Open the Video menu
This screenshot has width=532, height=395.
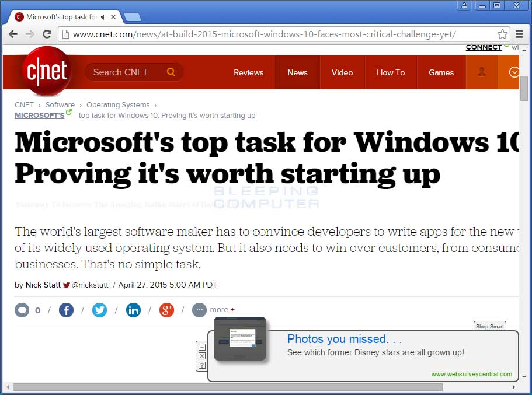342,72
